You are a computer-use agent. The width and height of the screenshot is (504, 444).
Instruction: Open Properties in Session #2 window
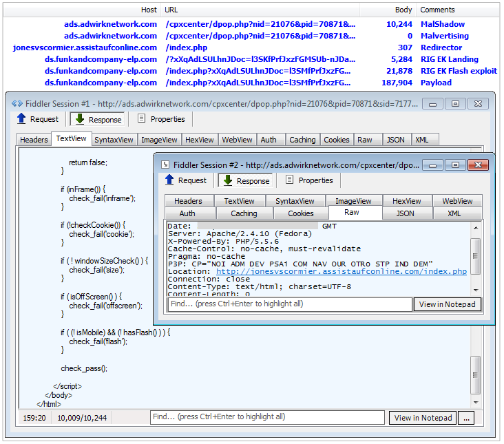click(290, 180)
